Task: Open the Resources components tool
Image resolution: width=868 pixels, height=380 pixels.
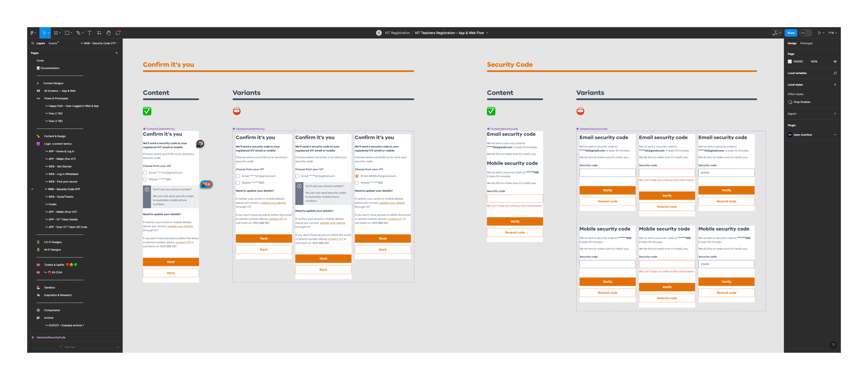Action: tap(99, 33)
